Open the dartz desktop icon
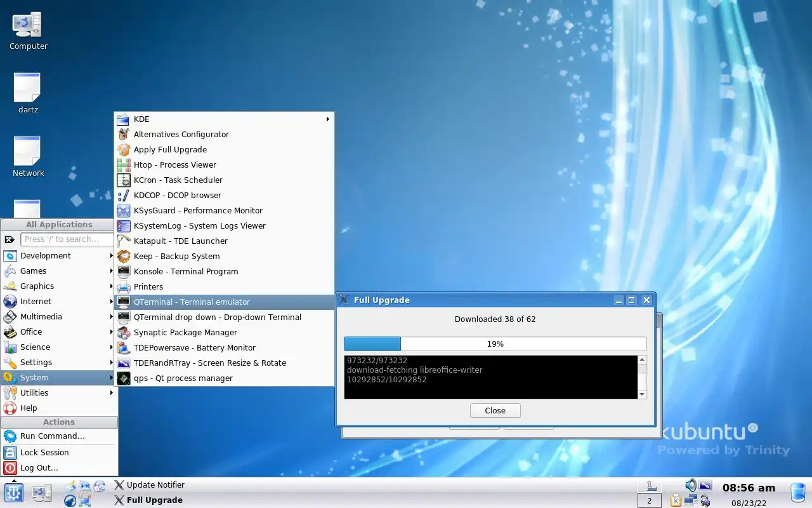 point(28,93)
